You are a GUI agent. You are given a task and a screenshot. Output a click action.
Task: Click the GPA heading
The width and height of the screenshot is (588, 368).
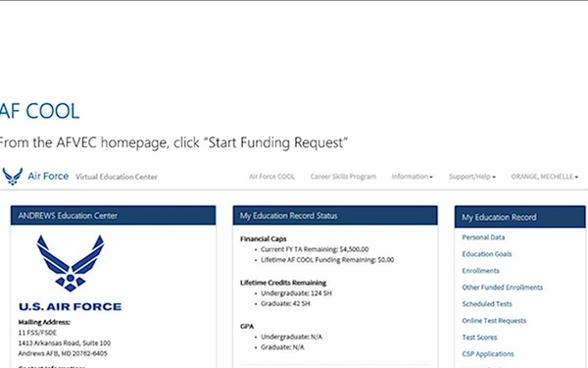coord(247,327)
